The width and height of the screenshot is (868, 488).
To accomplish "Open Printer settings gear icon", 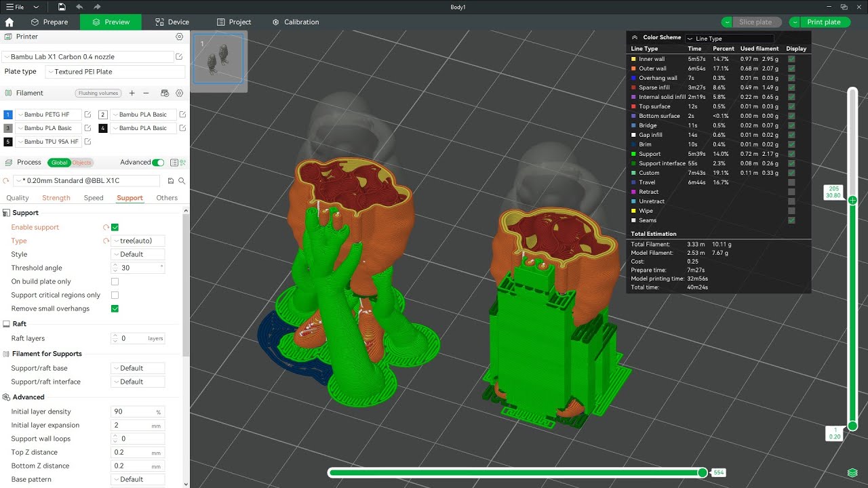I will [179, 37].
